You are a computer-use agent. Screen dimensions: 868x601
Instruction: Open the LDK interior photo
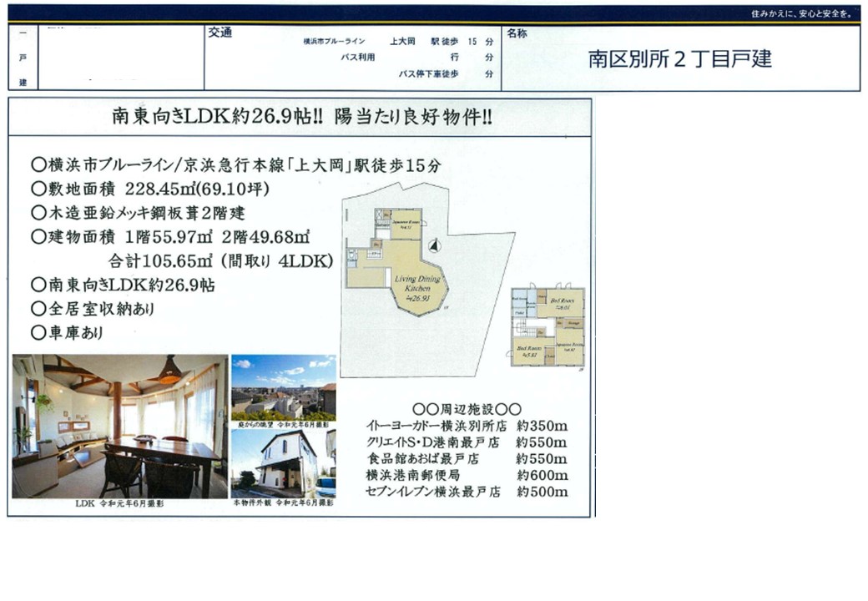pyautogui.click(x=119, y=427)
